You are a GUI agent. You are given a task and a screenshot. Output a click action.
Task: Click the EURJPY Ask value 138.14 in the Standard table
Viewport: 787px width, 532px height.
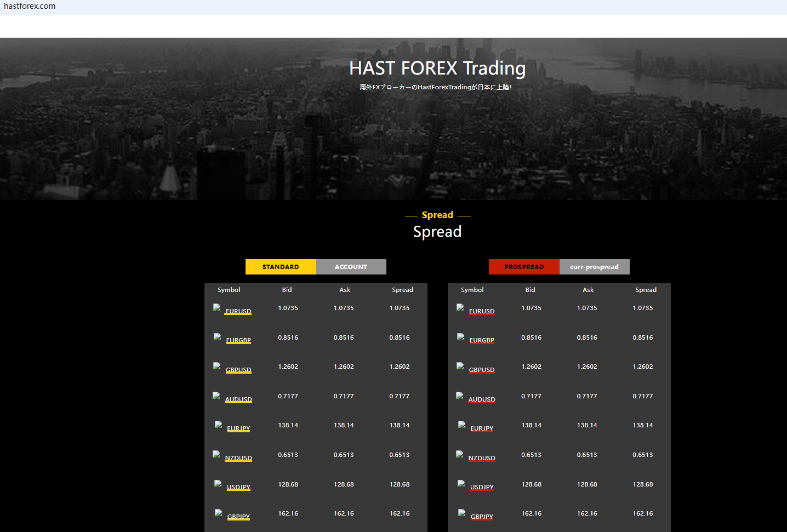344,425
